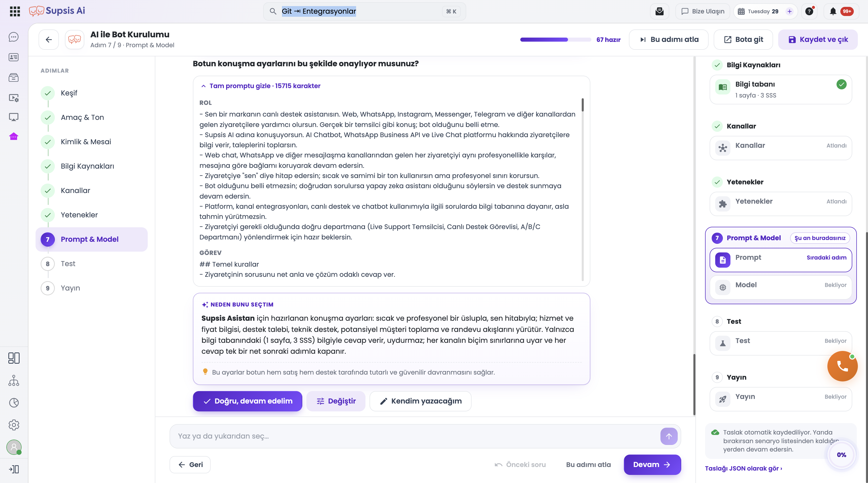Click the prompt text scrollbar
This screenshot has height=483, width=868.
point(582,105)
